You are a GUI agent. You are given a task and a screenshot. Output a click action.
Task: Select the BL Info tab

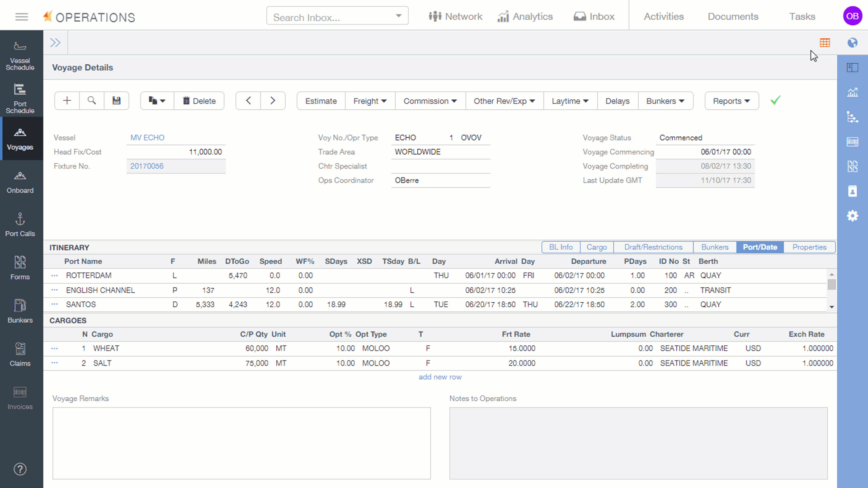561,247
